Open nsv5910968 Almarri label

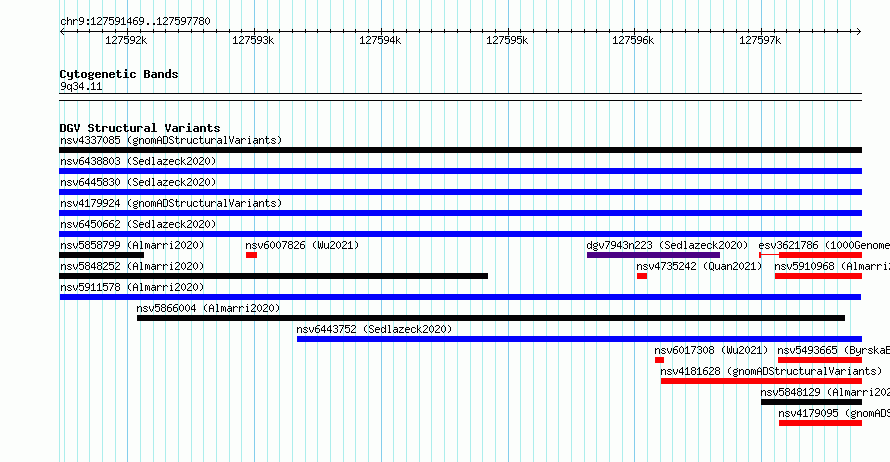(832, 266)
